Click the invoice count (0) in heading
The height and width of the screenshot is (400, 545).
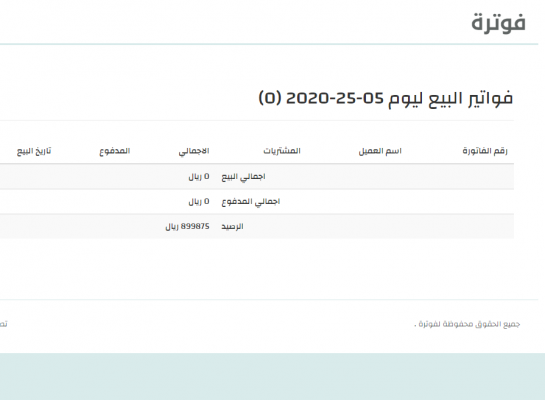click(x=270, y=98)
